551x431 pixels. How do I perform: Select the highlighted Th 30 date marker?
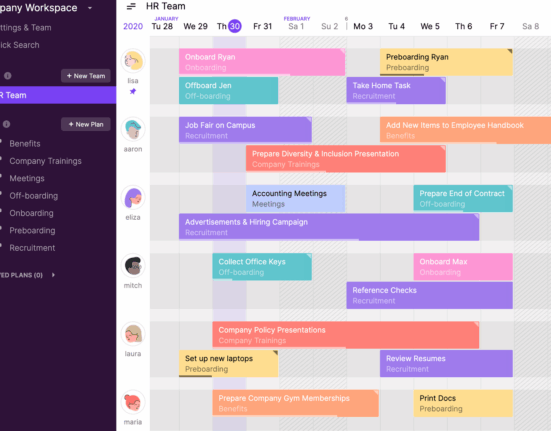[235, 26]
